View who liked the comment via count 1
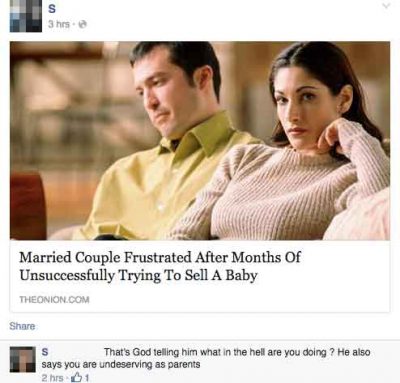400x383 pixels. click(x=86, y=378)
